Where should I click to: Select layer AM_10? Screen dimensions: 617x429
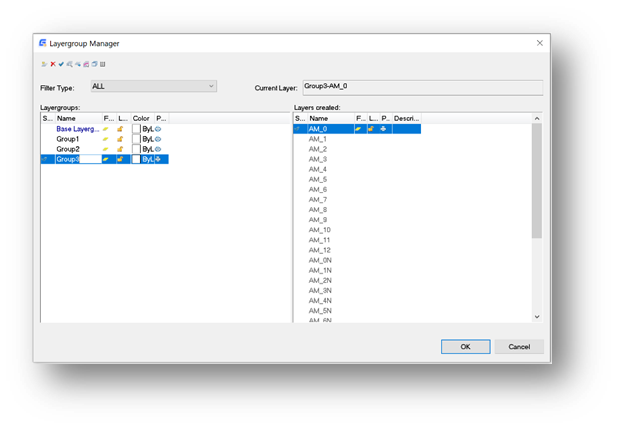pyautogui.click(x=320, y=230)
